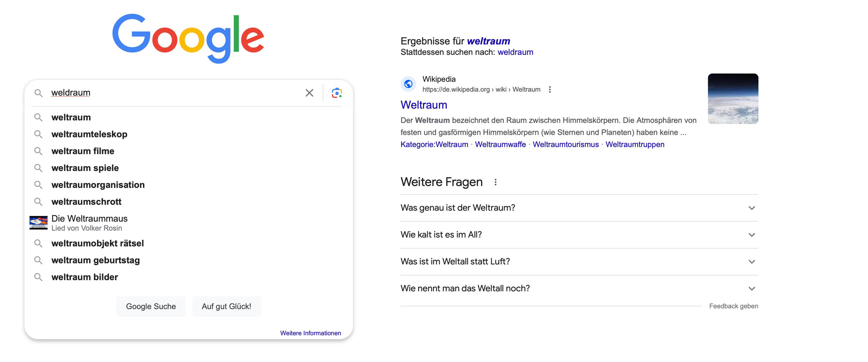Open Google Lens image search icon

coord(337,93)
